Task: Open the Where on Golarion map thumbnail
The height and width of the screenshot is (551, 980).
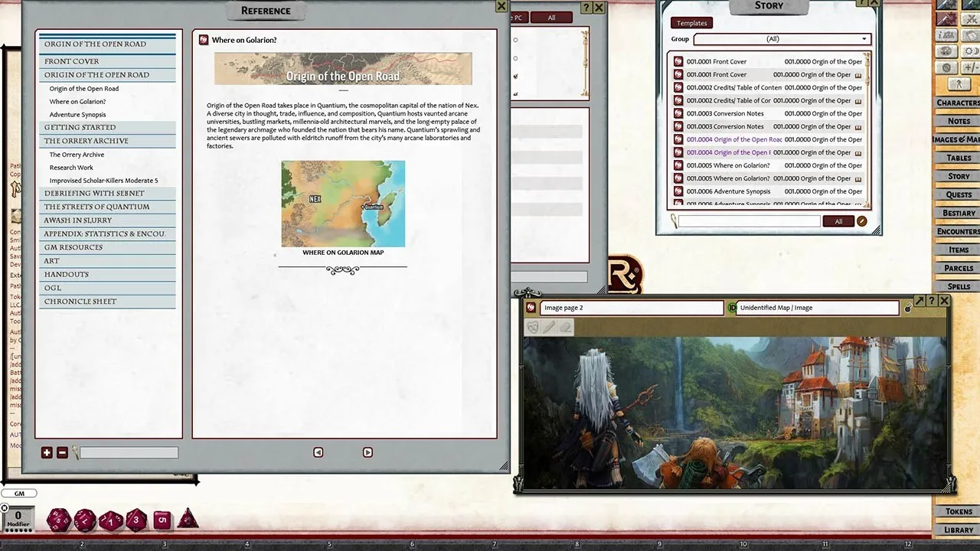Action: [x=343, y=204]
